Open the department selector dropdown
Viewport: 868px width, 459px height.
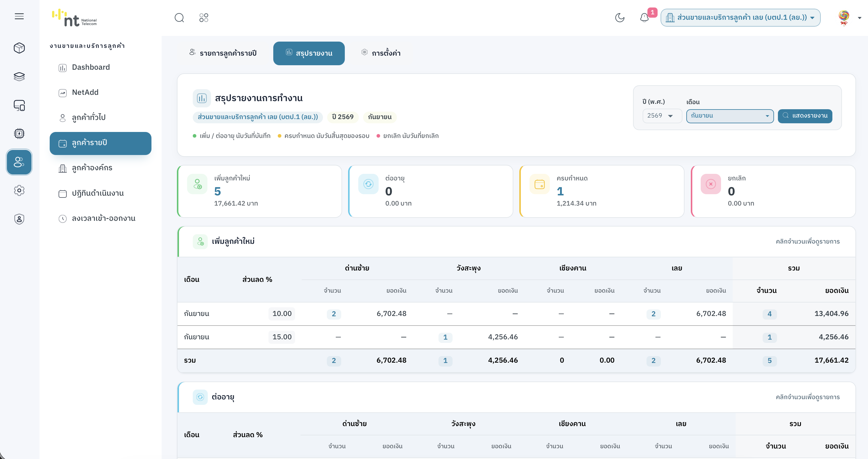740,18
